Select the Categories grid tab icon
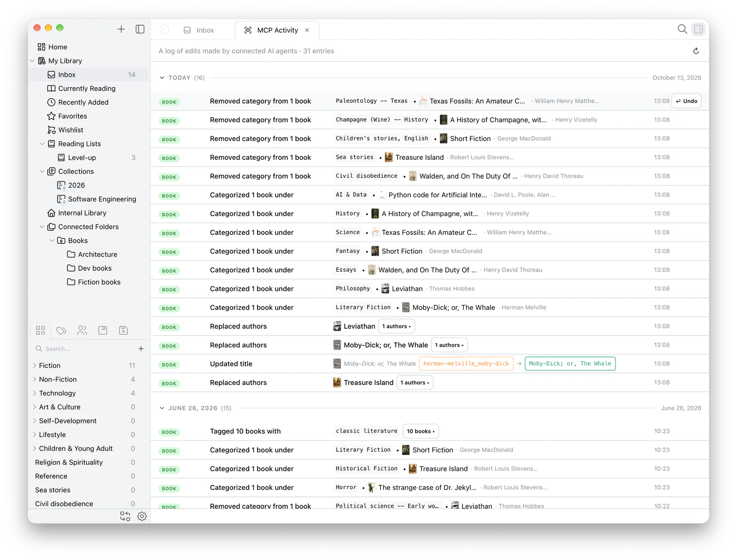The width and height of the screenshot is (737, 560). 41,330
